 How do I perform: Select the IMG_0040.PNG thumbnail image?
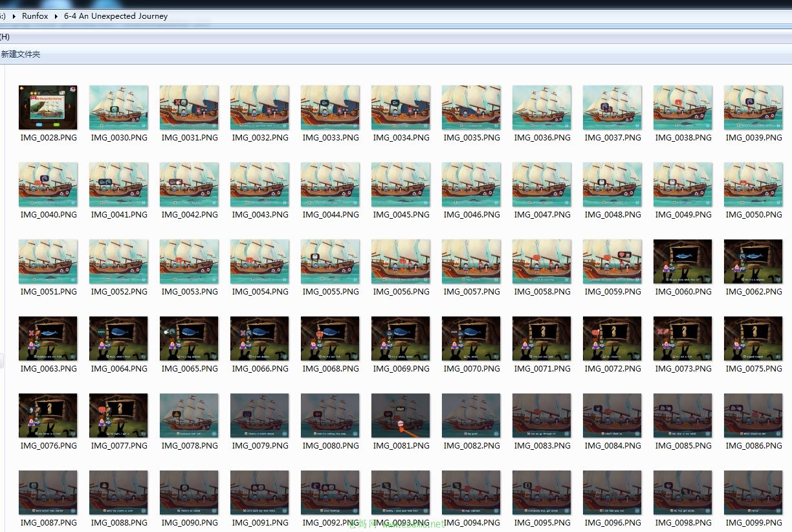pyautogui.click(x=48, y=184)
